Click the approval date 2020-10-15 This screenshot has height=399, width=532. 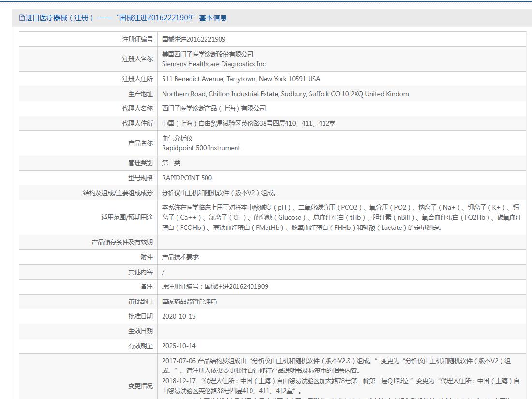(x=179, y=316)
